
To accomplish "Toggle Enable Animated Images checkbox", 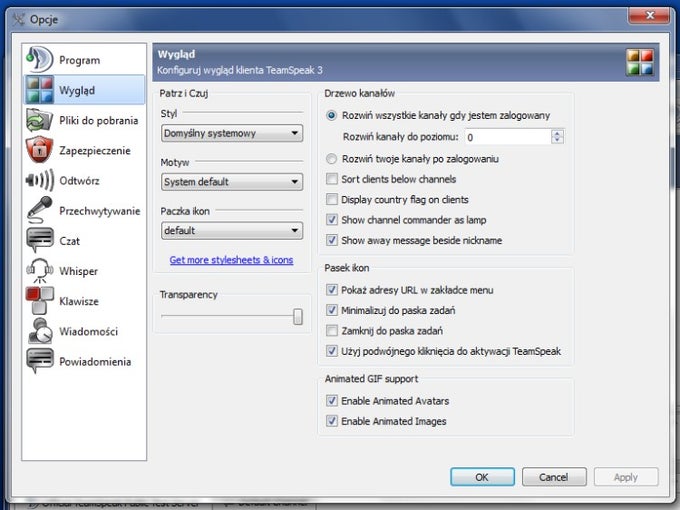I will [x=332, y=421].
